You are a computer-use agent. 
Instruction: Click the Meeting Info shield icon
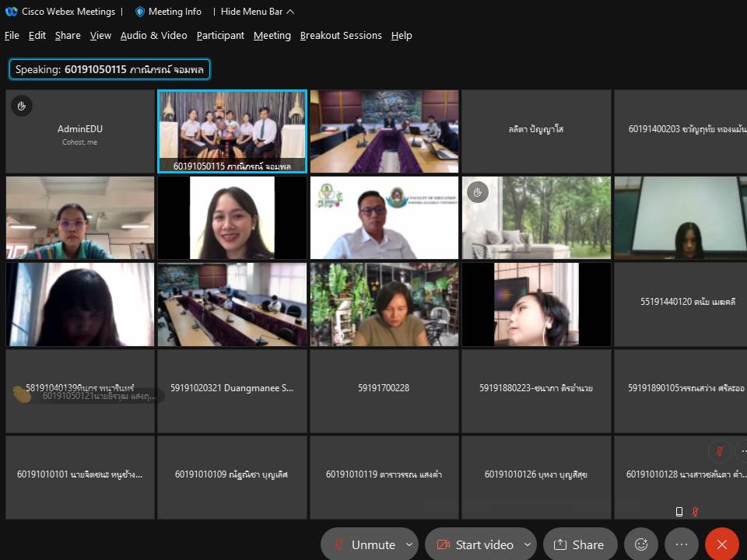click(x=140, y=12)
